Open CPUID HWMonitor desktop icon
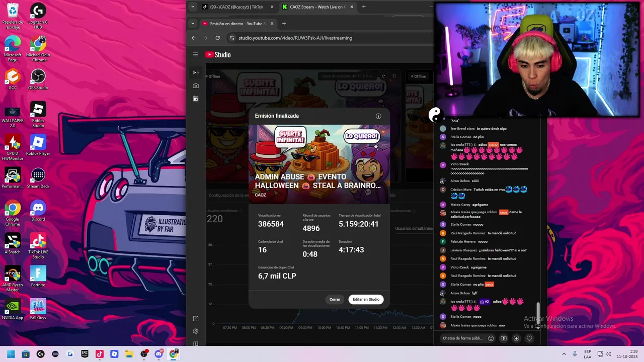Screen dimensions: 644x362 coord(13,148)
